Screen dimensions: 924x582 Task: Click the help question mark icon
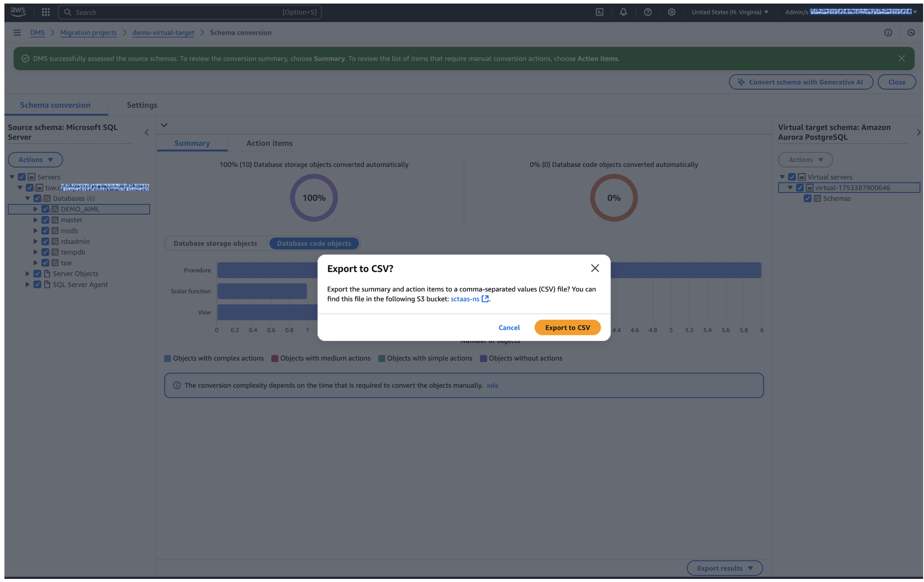(648, 12)
